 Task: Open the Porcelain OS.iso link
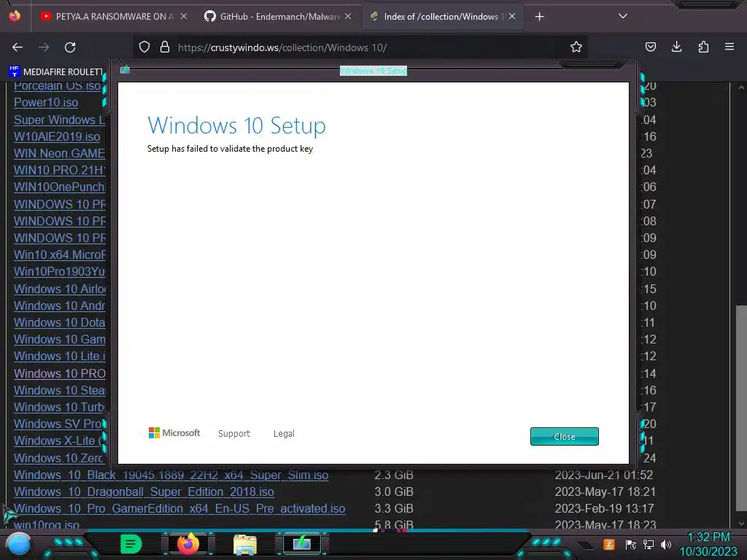point(57,86)
